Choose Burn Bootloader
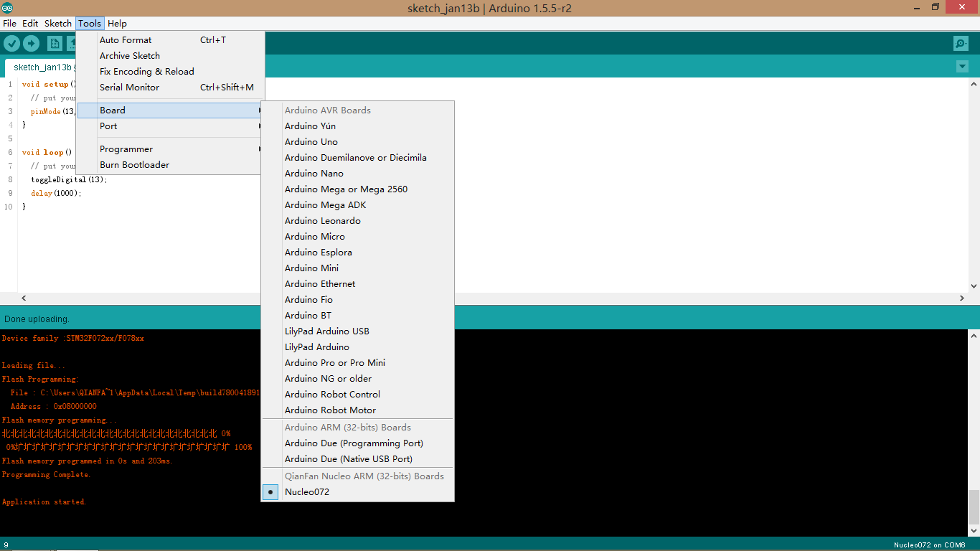Viewport: 980px width, 551px height. point(171,165)
